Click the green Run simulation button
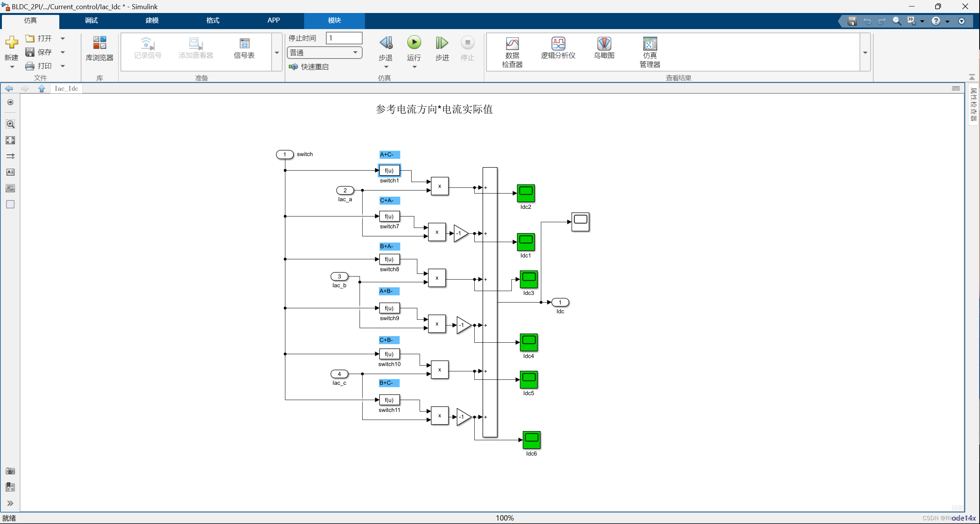The image size is (980, 524). 413,43
